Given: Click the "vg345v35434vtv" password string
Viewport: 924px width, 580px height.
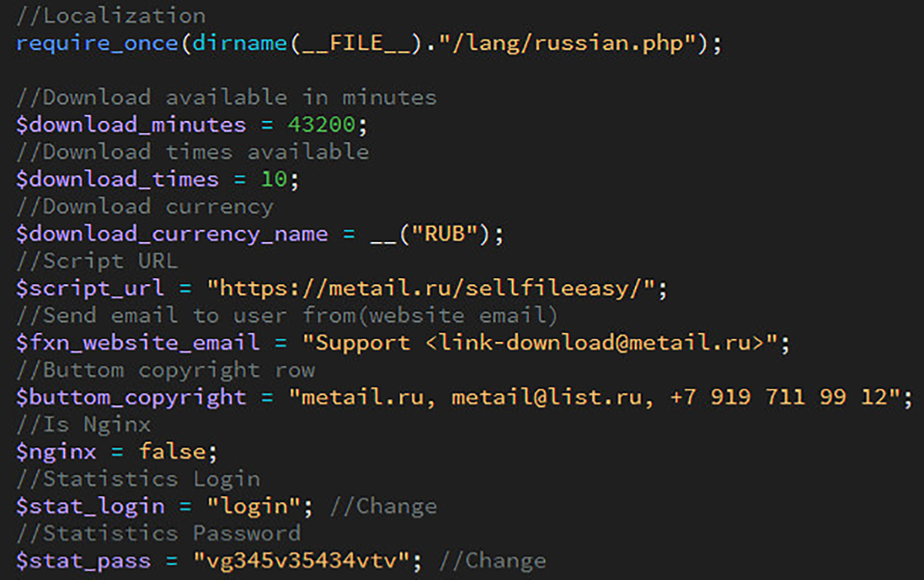Looking at the screenshot, I should tap(309, 562).
